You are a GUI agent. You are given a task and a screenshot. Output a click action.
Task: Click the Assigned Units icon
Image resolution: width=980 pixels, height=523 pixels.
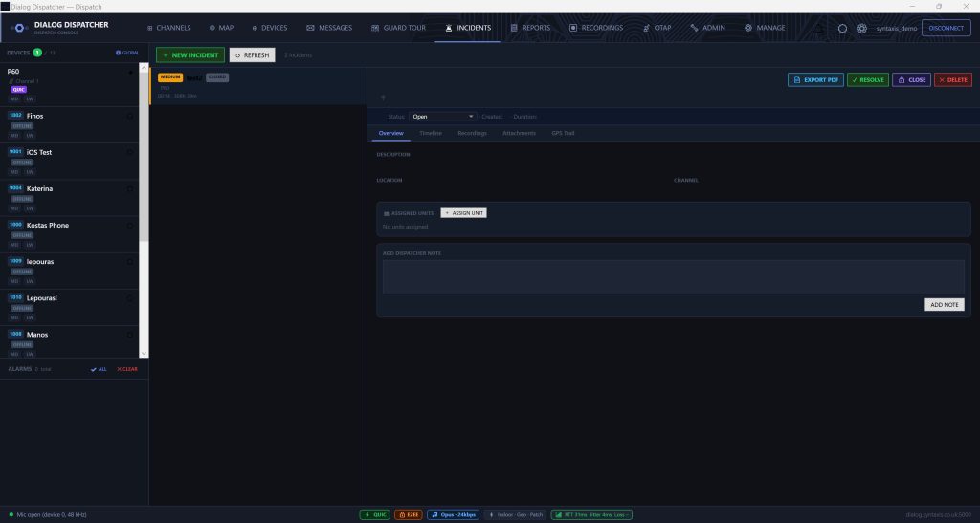coord(387,213)
